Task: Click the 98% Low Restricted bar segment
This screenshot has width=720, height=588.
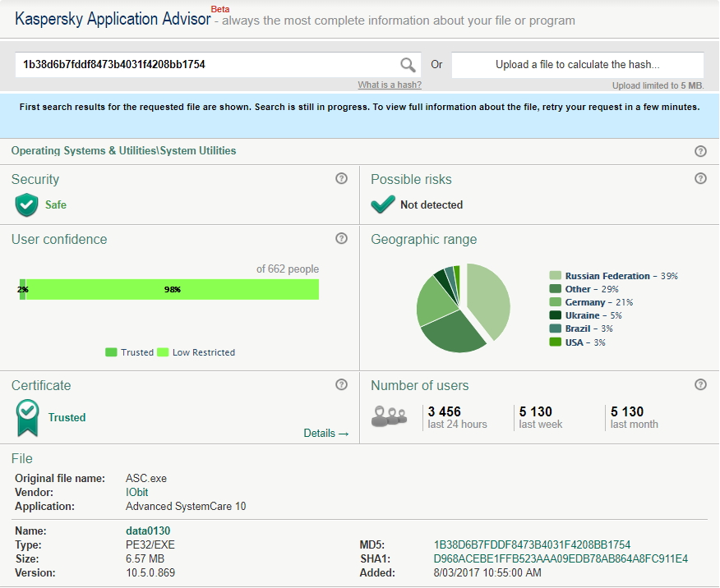Action: coord(173,289)
